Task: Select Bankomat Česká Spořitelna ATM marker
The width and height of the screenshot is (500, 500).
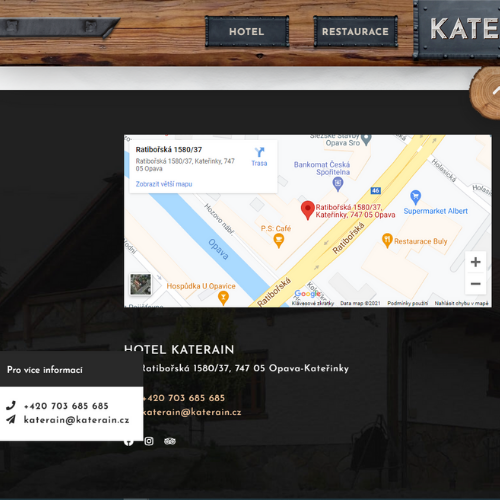Action: pyautogui.click(x=338, y=184)
